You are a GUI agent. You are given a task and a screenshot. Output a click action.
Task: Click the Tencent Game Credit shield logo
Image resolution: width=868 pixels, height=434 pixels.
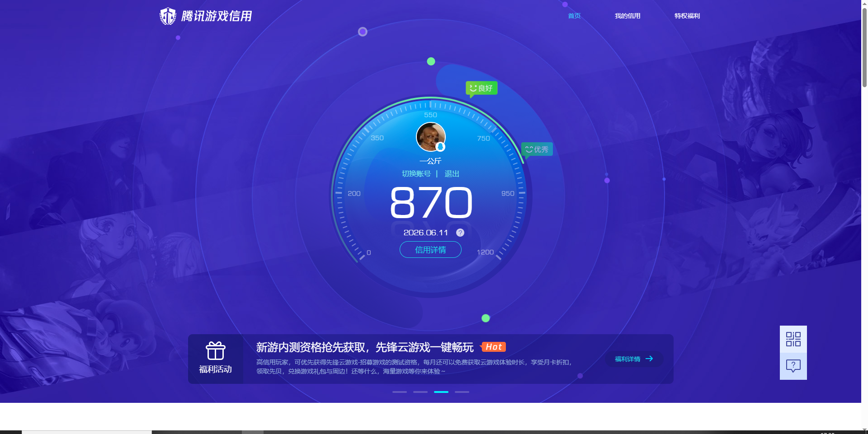point(168,16)
